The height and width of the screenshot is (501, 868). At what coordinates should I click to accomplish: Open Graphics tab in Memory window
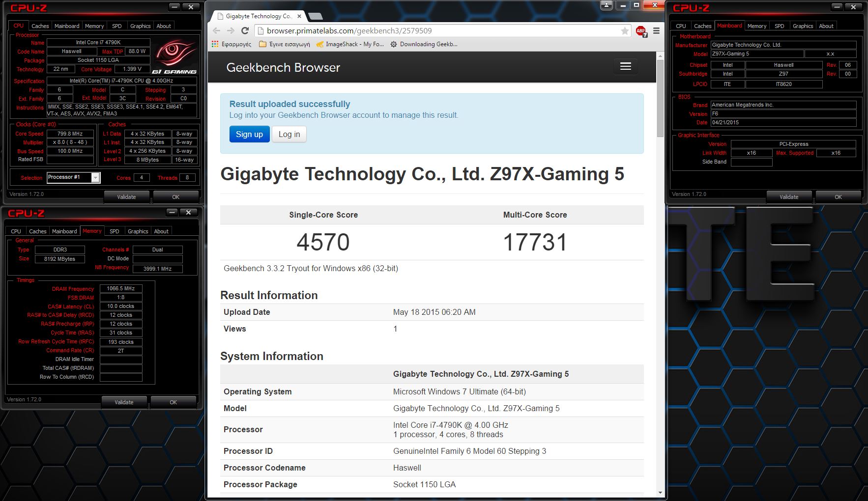(138, 231)
